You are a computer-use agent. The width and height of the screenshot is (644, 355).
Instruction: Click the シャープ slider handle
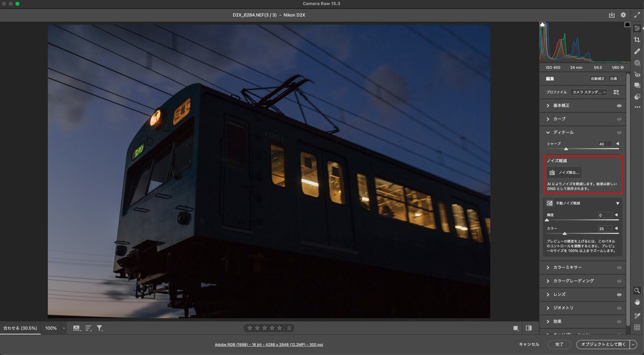click(566, 149)
